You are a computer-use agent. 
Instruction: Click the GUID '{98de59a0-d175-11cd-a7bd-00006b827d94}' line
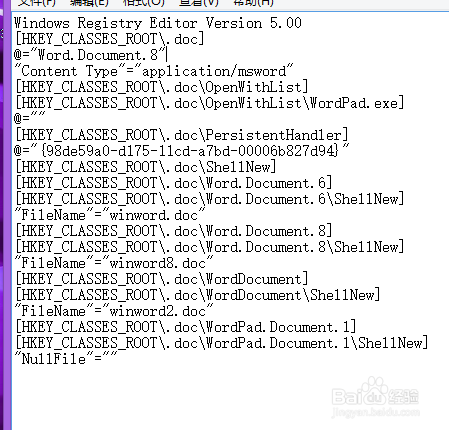(182, 151)
